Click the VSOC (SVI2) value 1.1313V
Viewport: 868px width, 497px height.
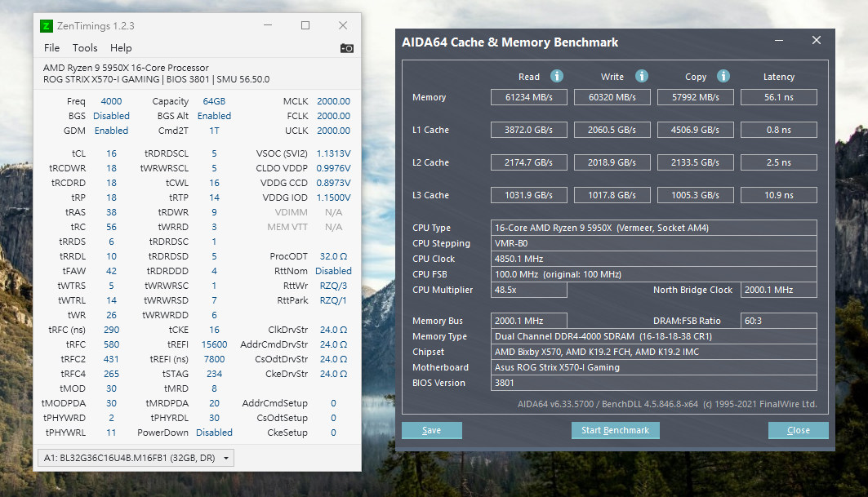(333, 153)
